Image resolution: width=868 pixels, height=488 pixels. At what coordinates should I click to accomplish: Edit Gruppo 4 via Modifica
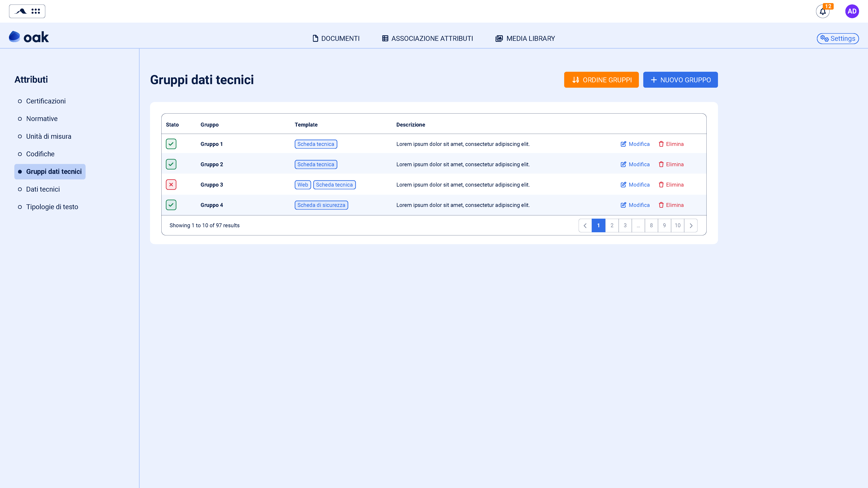pyautogui.click(x=635, y=205)
